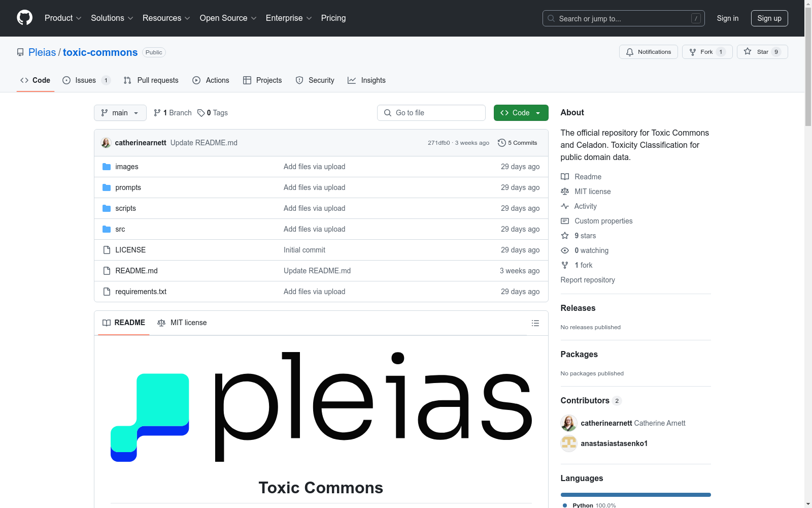
Task: Open the scripts folder icon
Action: coord(107,208)
